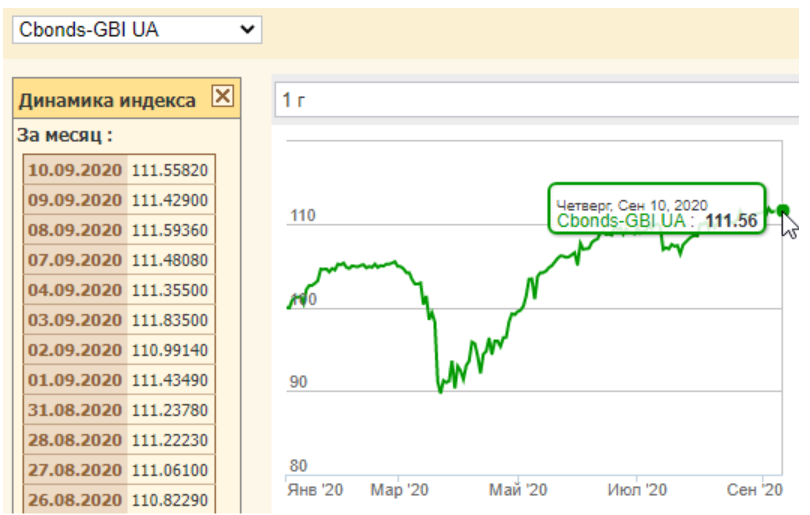
Task: Select the 04.09.2020 date cell
Action: (x=75, y=290)
